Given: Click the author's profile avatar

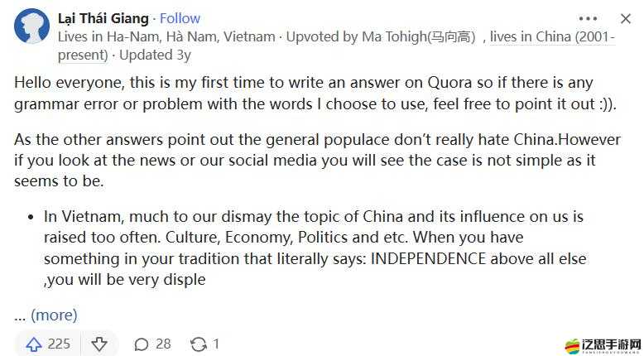Looking at the screenshot, I should 32,26.
